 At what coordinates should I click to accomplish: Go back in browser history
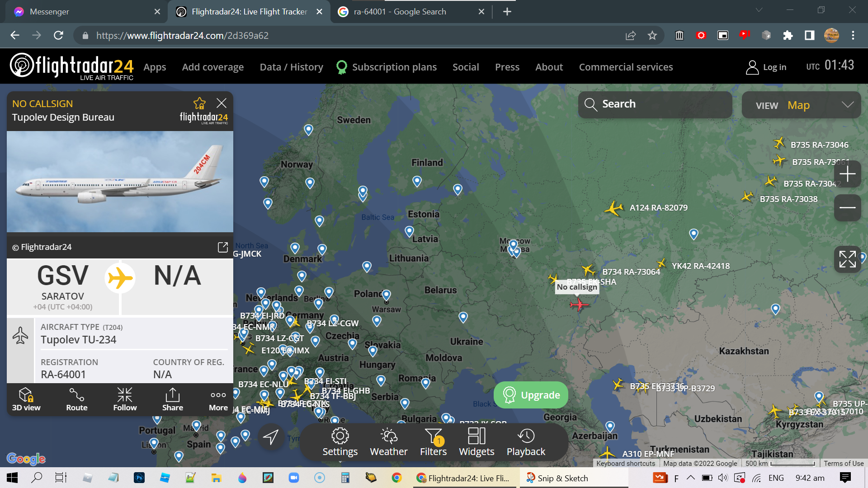click(15, 35)
